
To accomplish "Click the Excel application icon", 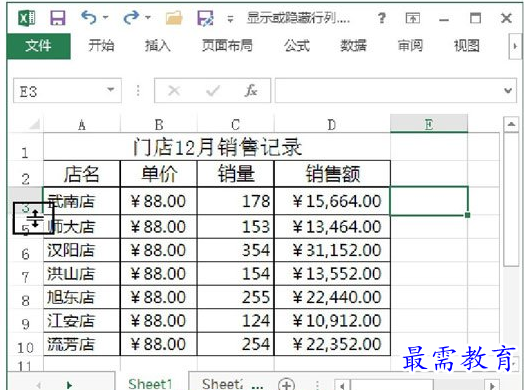I will [x=26, y=18].
